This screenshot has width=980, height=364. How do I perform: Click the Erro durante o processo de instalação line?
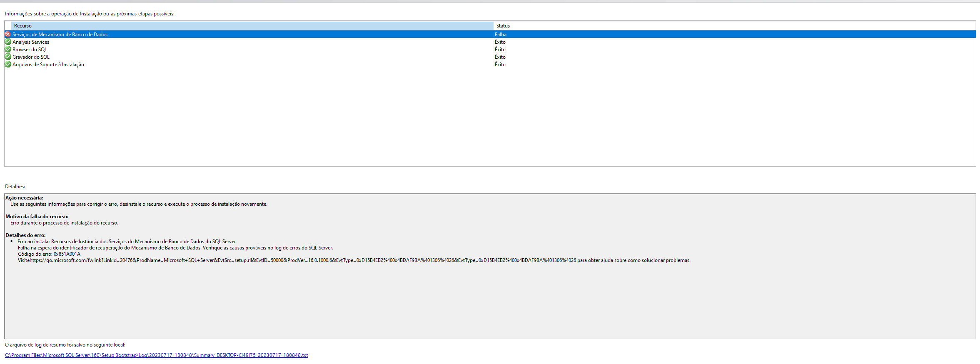tap(64, 223)
